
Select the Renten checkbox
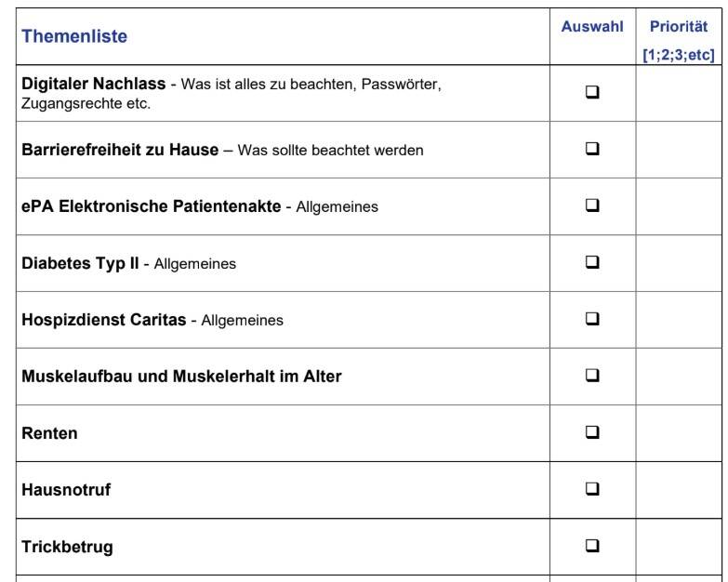592,432
